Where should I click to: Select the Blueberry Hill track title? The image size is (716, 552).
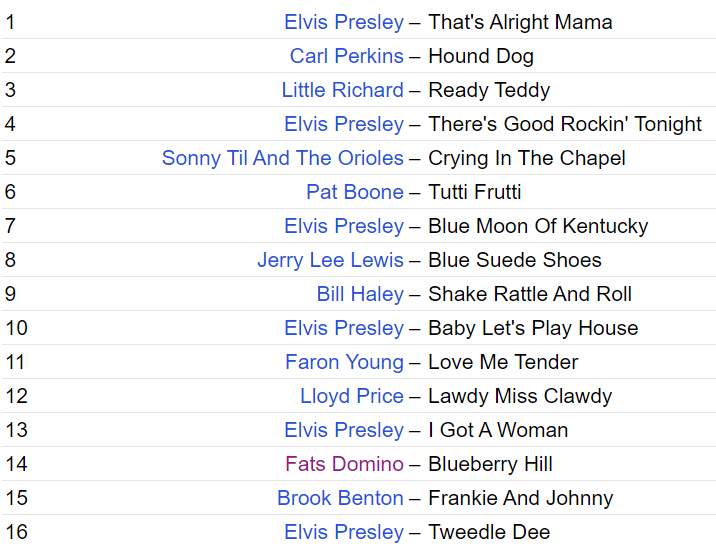[x=491, y=464]
